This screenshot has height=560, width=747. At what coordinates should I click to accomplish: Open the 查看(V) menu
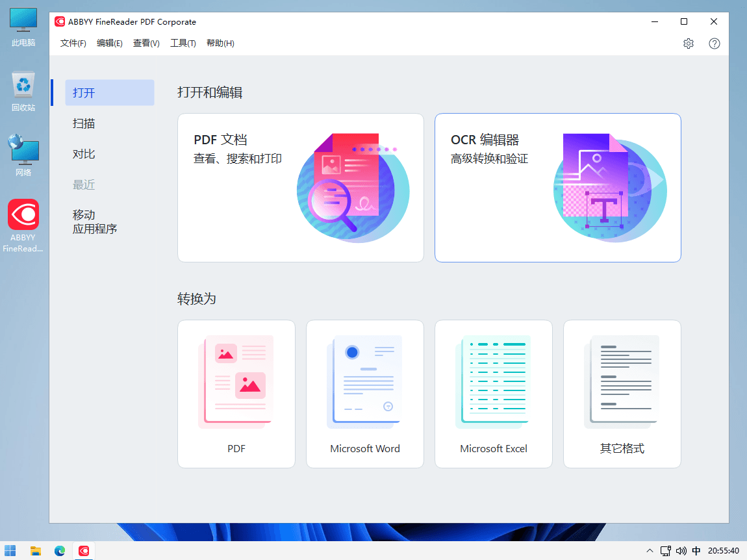point(146,44)
